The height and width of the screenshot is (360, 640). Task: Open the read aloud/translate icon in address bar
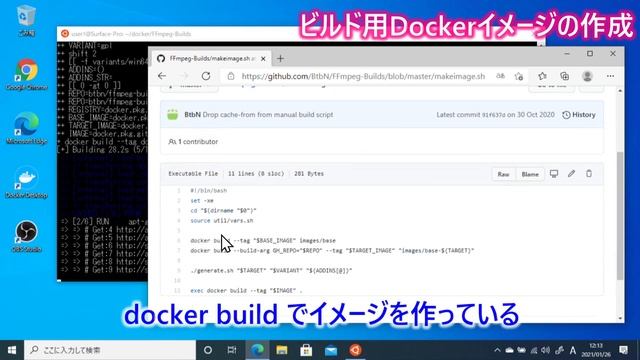pyautogui.click(x=500, y=76)
